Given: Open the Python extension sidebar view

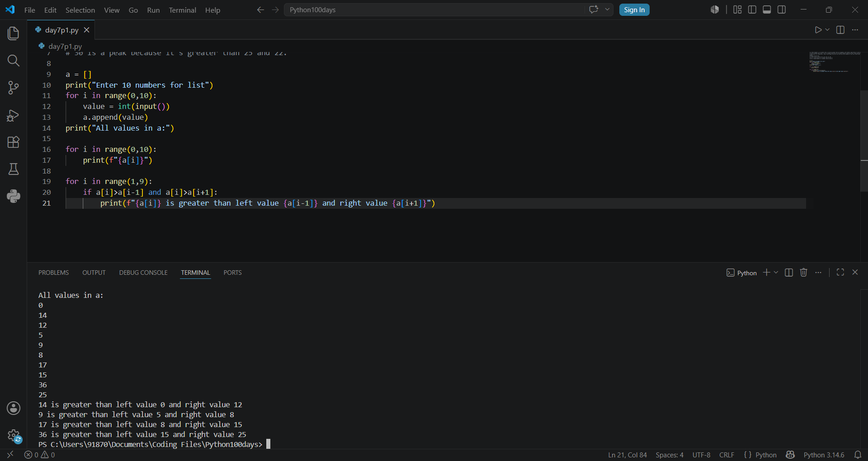Looking at the screenshot, I should pyautogui.click(x=14, y=196).
